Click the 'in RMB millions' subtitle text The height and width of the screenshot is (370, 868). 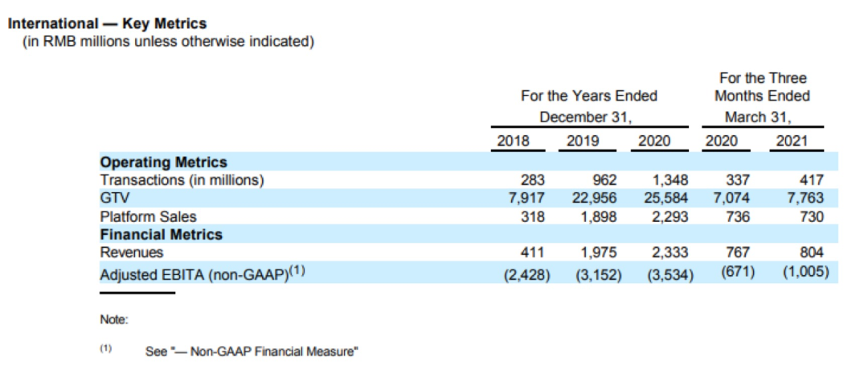point(167,41)
